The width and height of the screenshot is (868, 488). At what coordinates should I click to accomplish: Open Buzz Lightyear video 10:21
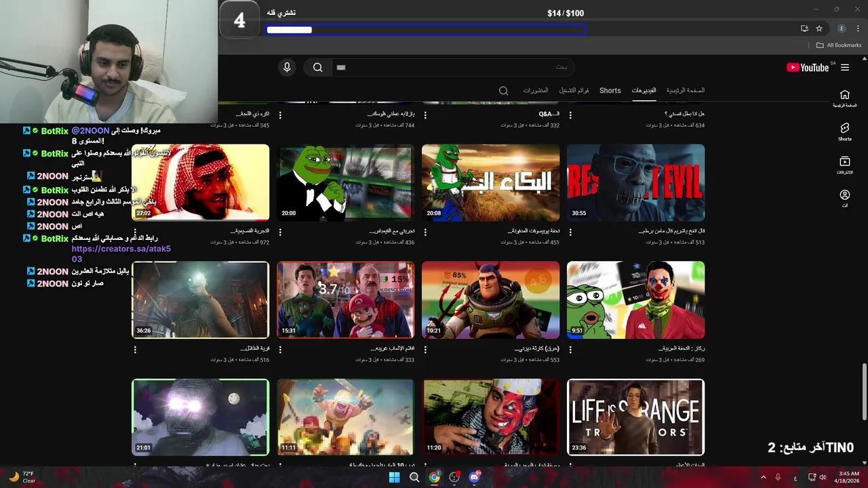[490, 300]
